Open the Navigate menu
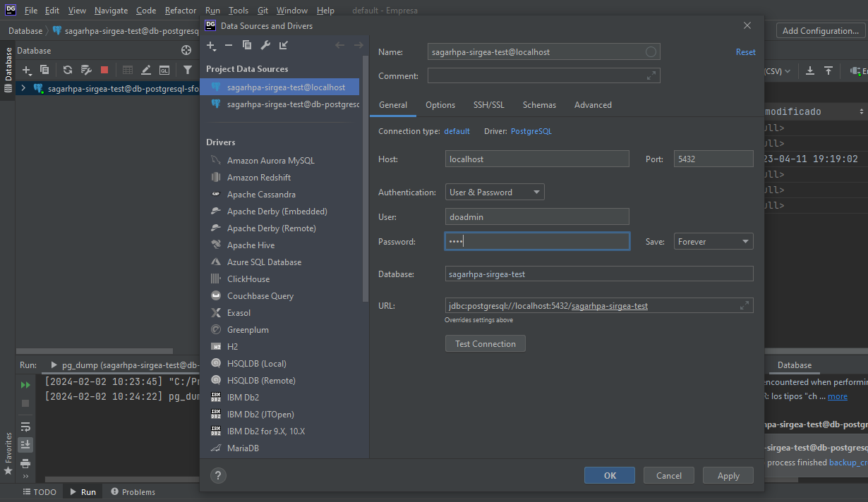Viewport: 868px width, 502px height. [111, 11]
